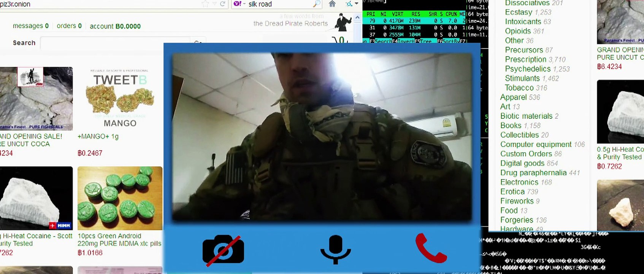Image resolution: width=644 pixels, height=274 pixels.
Task: Open the Computer equipment category
Action: click(x=542, y=145)
